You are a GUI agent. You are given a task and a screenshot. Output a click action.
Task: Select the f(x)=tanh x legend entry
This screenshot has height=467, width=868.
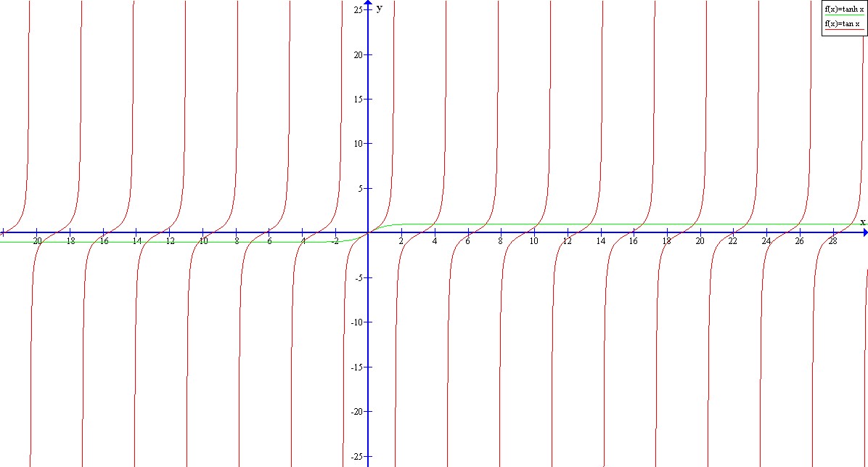(x=843, y=9)
